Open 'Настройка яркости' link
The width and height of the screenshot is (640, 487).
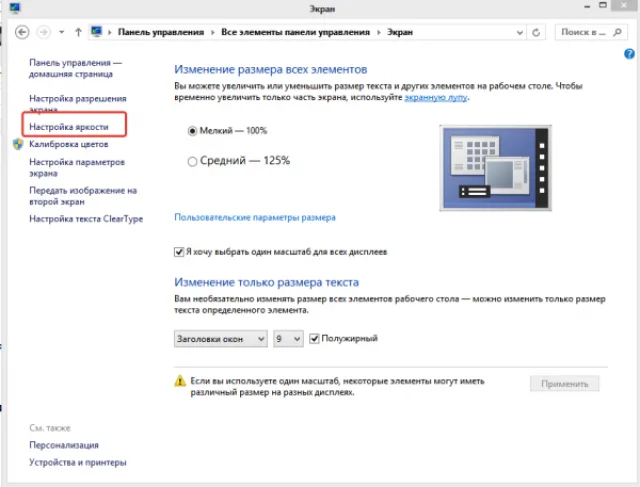(69, 127)
